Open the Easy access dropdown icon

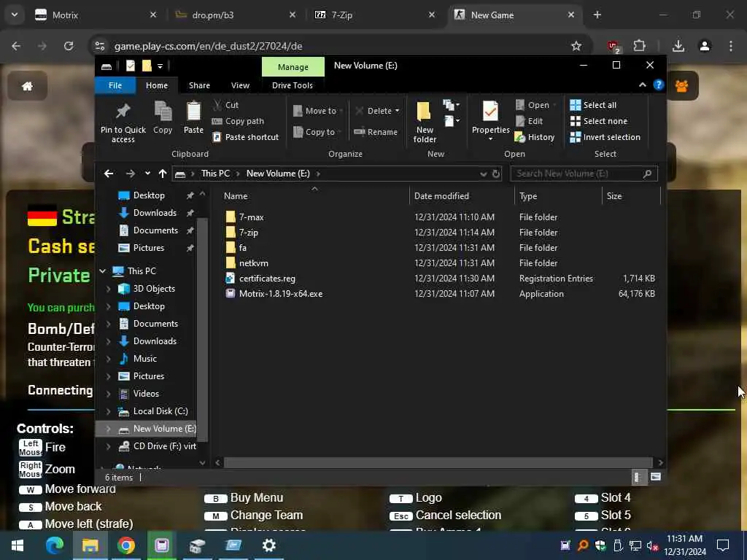click(452, 121)
